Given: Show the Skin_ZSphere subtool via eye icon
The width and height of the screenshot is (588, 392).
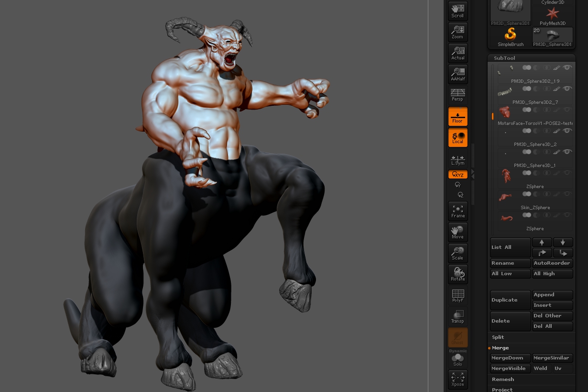Looking at the screenshot, I should [x=567, y=194].
